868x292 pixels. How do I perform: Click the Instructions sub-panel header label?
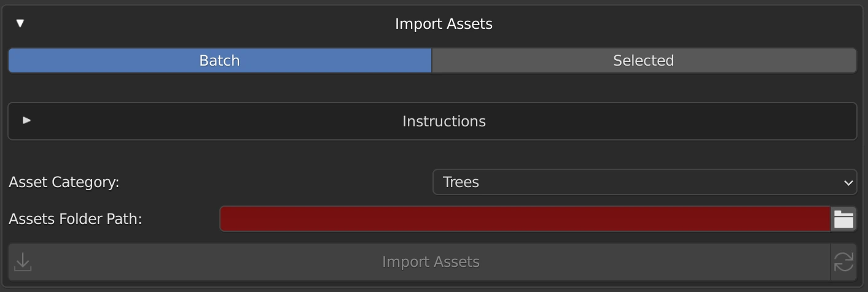point(444,121)
